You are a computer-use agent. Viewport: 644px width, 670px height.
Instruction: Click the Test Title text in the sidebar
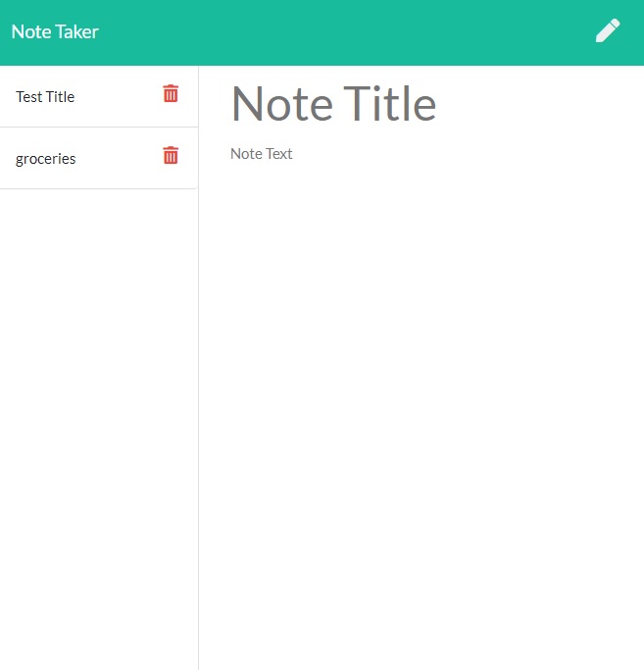tap(45, 97)
